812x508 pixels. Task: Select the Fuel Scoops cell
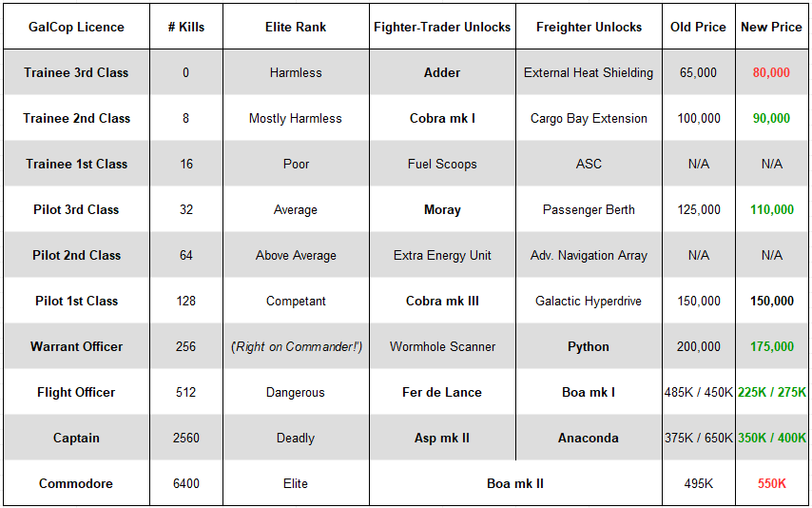442,164
